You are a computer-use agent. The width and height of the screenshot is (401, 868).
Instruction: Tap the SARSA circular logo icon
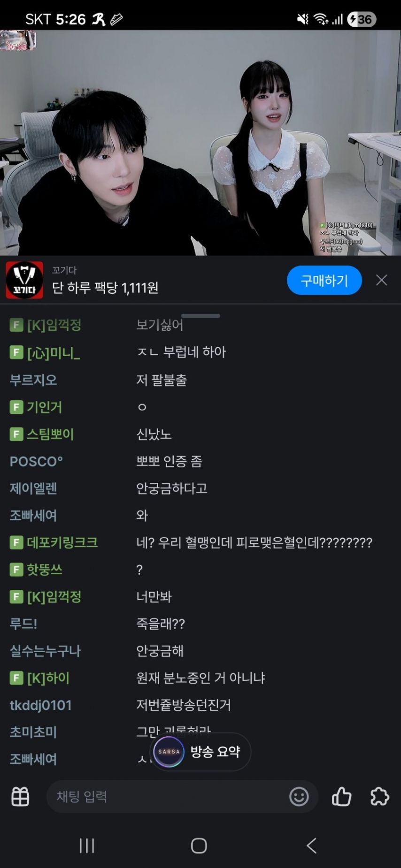pyautogui.click(x=169, y=752)
